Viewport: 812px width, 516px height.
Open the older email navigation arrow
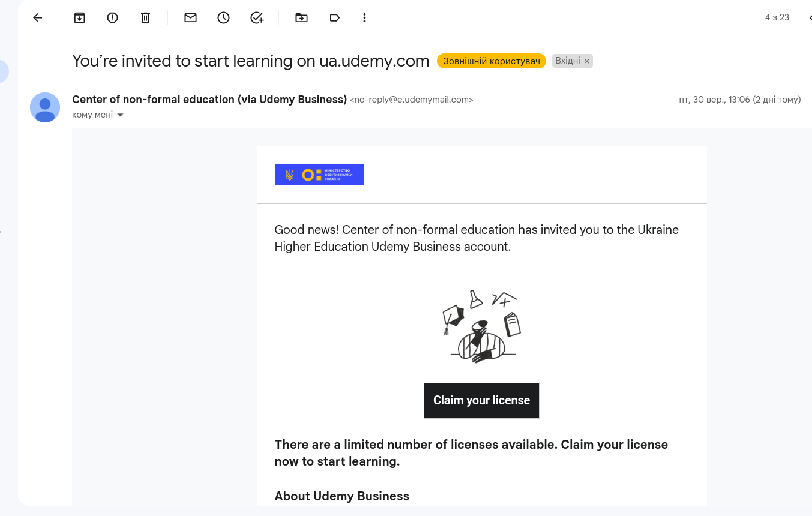[x=809, y=17]
